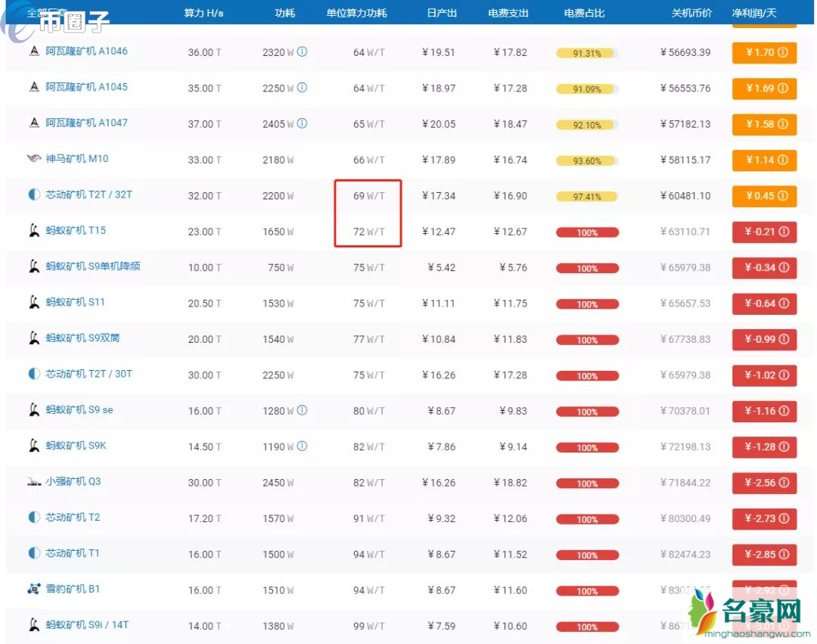The width and height of the screenshot is (817, 644).
Task: Open the 蚂蚁矿机 S11 miner link
Action: [x=75, y=302]
